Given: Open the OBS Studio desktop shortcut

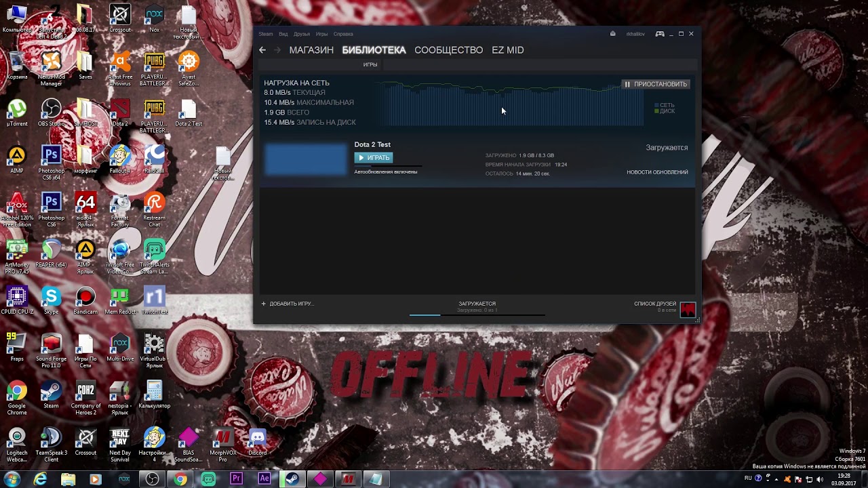Looking at the screenshot, I should coord(51,113).
